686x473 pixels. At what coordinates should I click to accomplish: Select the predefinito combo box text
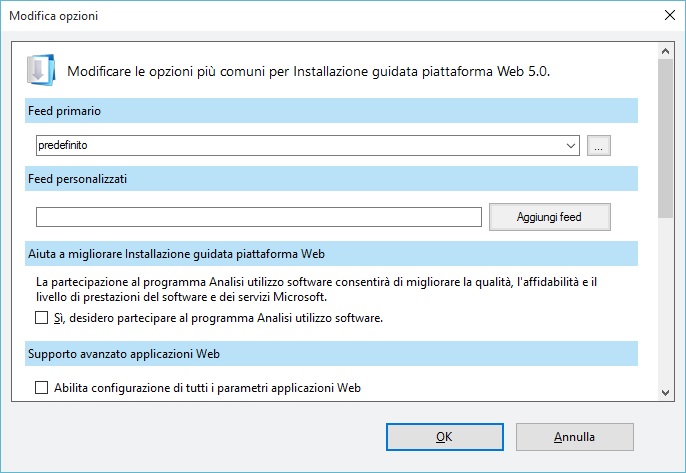(x=63, y=145)
